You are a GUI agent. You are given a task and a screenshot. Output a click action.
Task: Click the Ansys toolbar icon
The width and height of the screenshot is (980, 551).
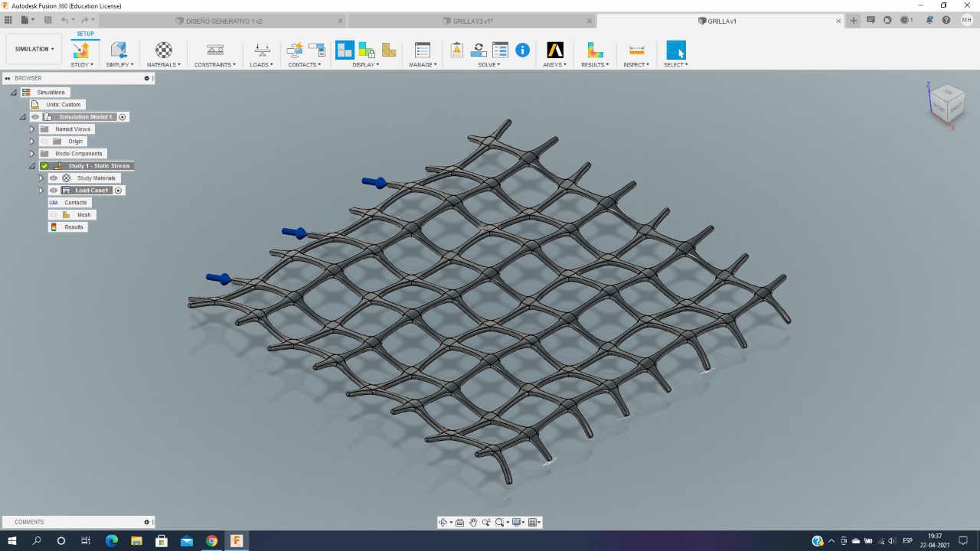pyautogui.click(x=555, y=51)
